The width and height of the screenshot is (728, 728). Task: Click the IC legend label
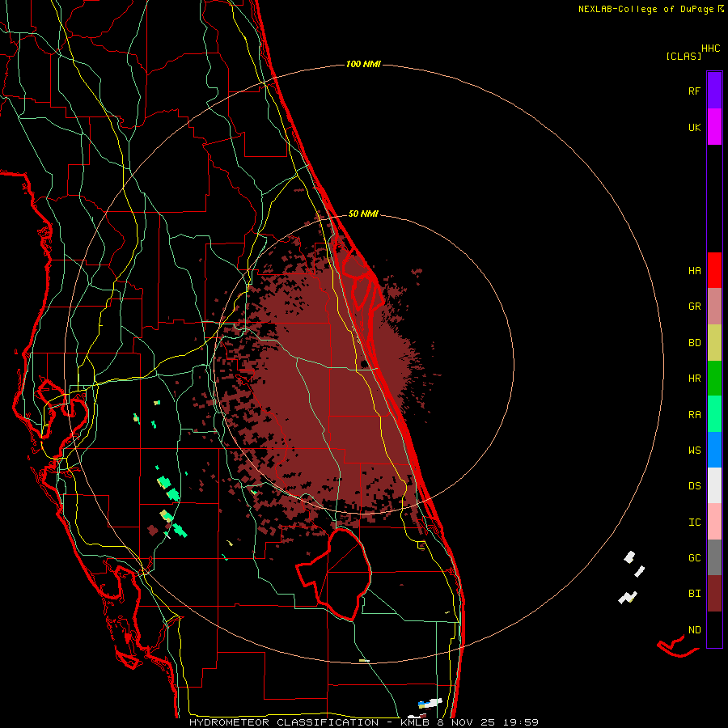(x=694, y=523)
